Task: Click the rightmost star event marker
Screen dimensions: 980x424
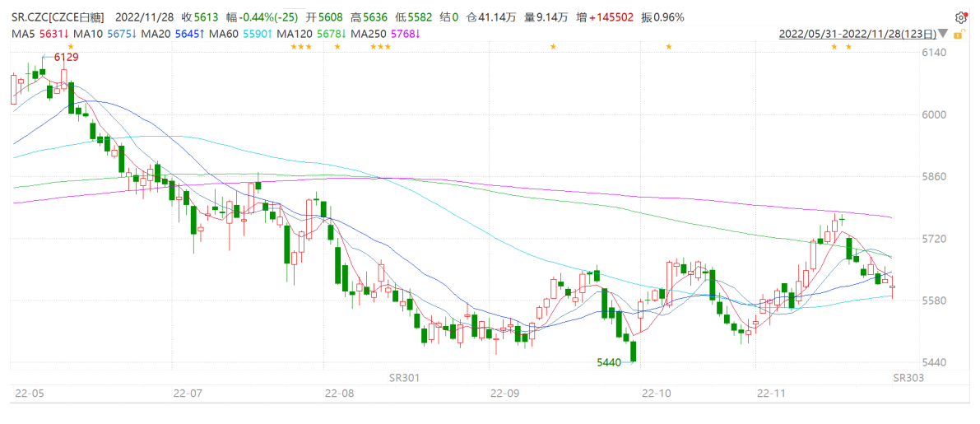Action: (x=848, y=47)
